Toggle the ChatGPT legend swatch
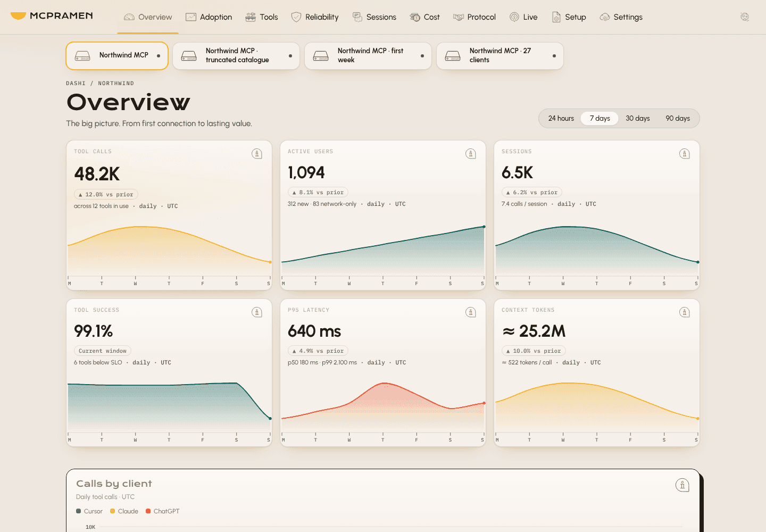The image size is (766, 532). coord(148,511)
